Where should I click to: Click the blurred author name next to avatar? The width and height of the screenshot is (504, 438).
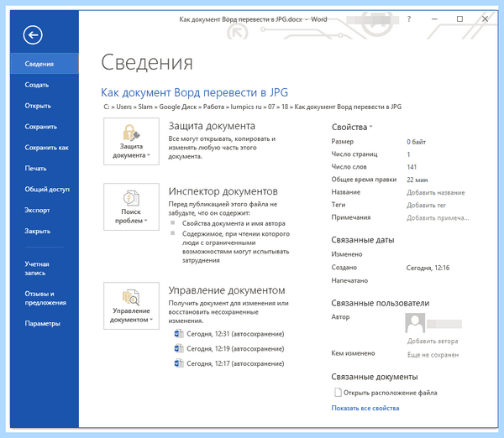click(x=444, y=324)
